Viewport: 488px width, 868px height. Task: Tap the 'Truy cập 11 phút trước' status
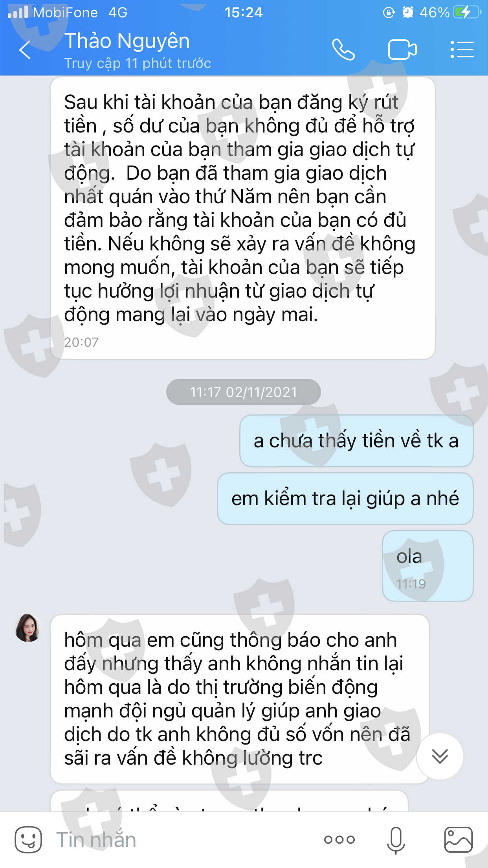[x=138, y=63]
